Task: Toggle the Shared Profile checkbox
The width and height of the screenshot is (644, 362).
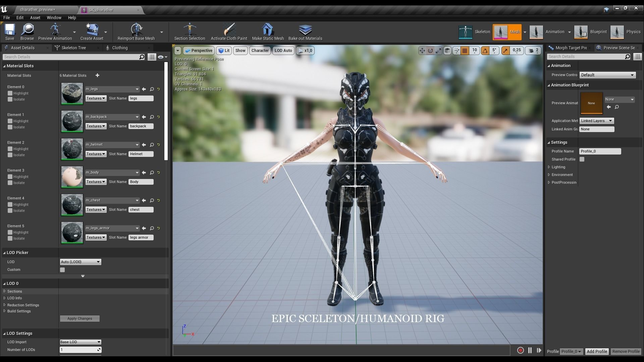Action: point(582,159)
